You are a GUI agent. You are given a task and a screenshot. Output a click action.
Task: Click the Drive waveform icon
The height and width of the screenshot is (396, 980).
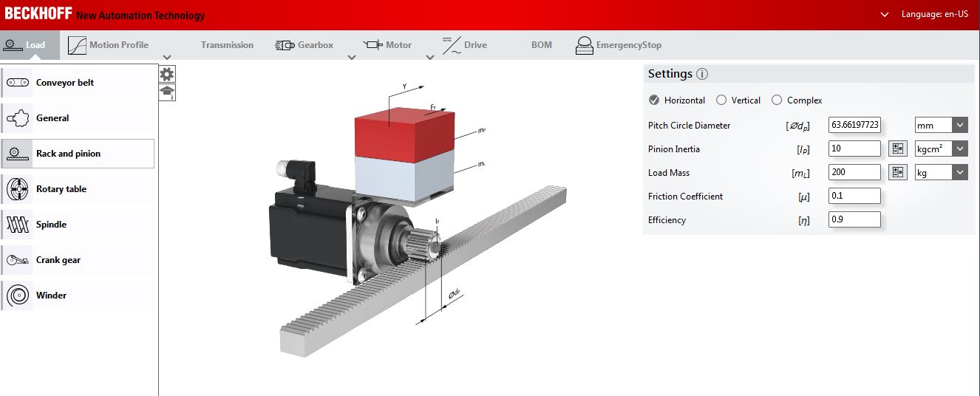[x=452, y=45]
